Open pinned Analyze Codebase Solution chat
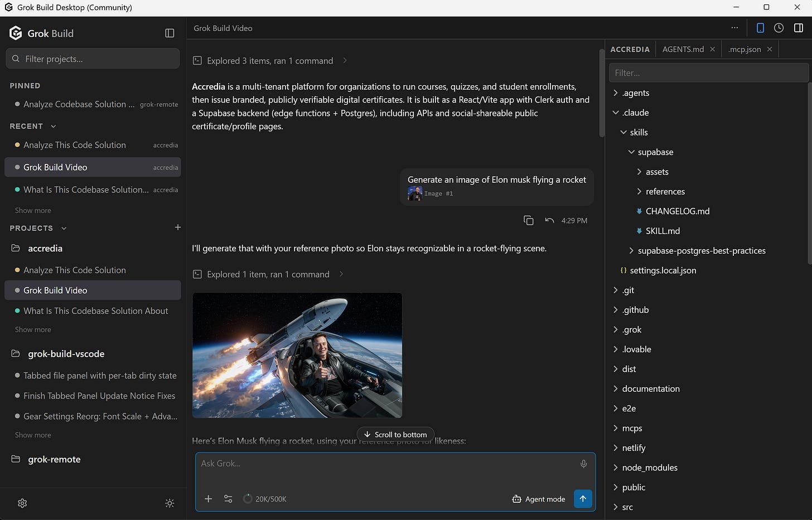This screenshot has height=520, width=812. [93, 104]
